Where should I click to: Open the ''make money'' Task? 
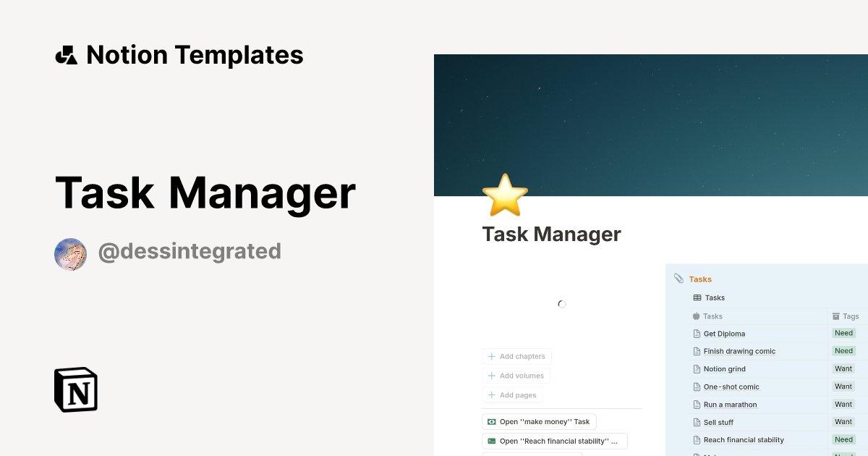[x=539, y=421]
